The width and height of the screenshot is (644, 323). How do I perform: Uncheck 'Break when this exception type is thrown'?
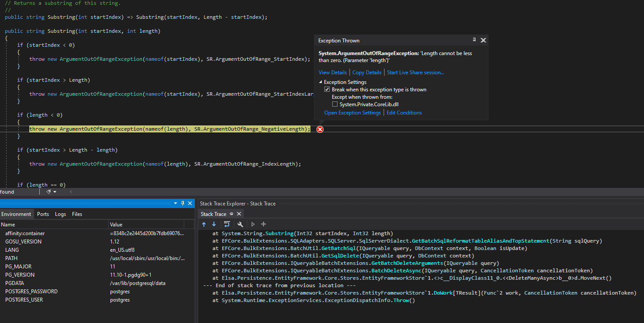coord(327,89)
